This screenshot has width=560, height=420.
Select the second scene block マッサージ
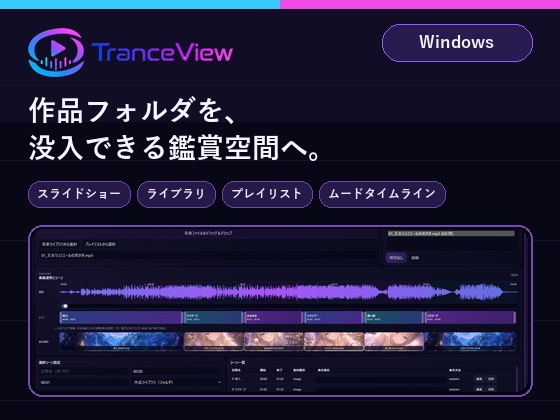(x=213, y=318)
